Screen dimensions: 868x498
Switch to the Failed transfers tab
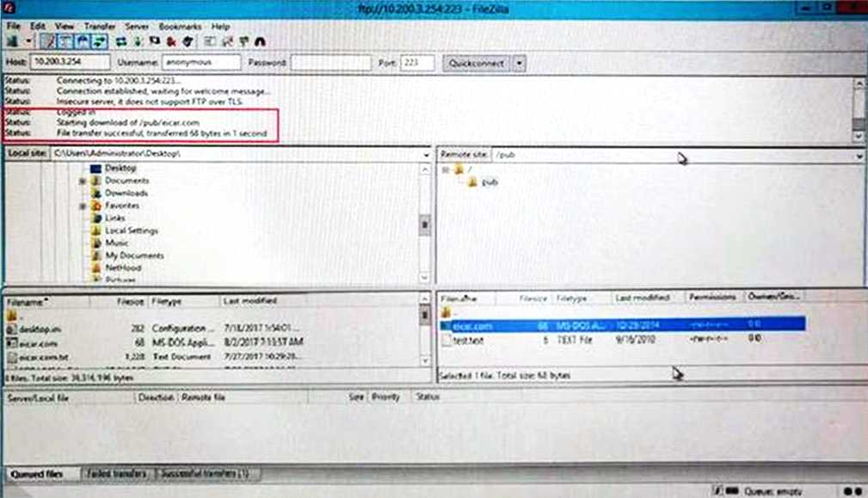117,474
